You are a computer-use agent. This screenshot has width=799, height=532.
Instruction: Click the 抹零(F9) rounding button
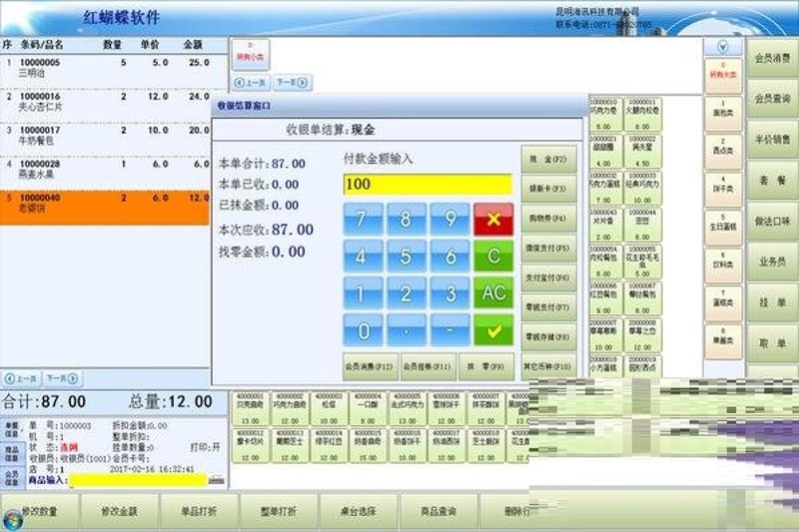(x=486, y=366)
